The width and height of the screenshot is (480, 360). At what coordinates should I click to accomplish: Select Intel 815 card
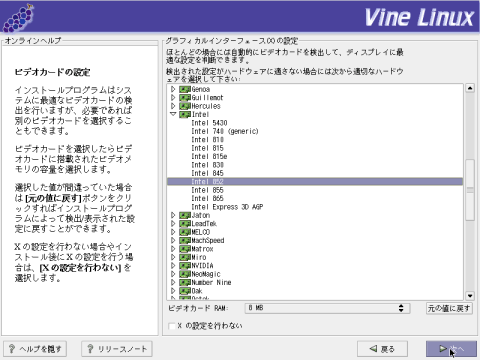(x=207, y=148)
